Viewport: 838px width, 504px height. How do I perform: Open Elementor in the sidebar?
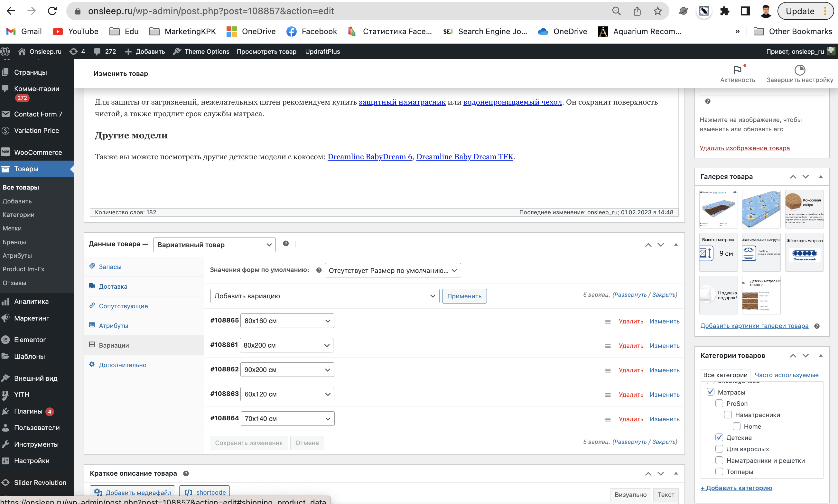pos(37,340)
